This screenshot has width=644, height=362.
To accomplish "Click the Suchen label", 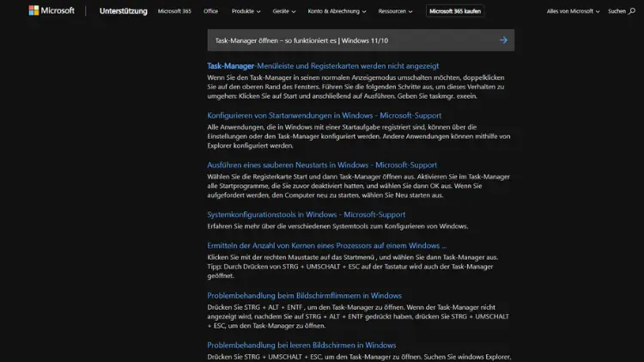I will click(617, 11).
